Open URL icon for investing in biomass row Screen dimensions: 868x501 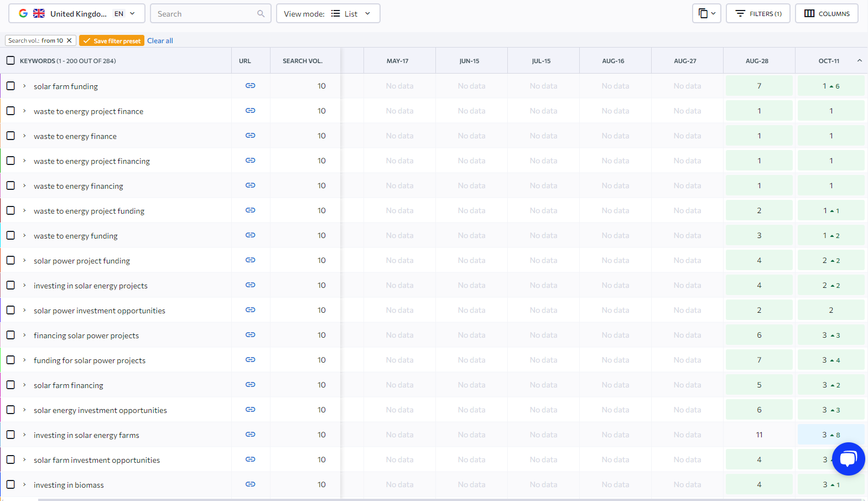click(250, 484)
